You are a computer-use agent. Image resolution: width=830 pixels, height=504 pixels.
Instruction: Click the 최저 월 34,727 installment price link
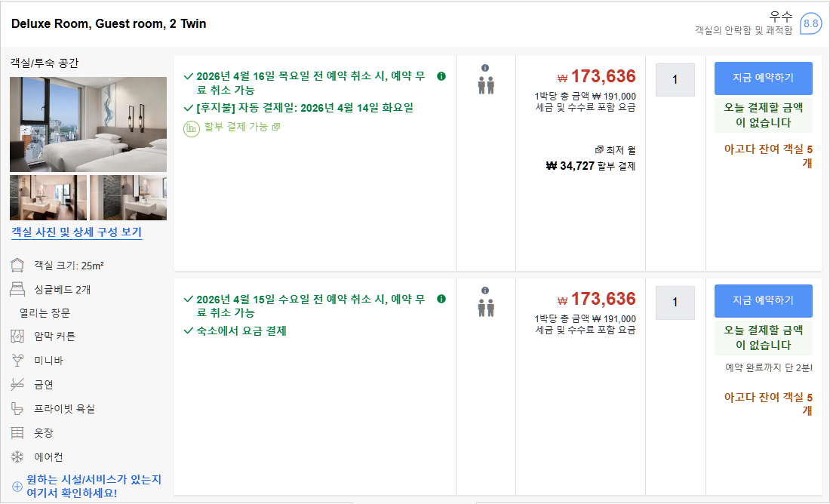[591, 166]
